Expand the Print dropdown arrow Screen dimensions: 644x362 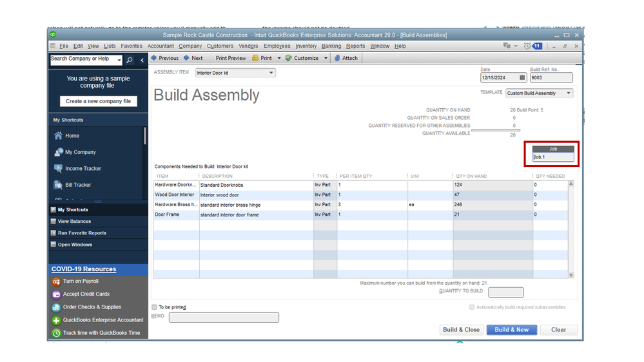click(x=279, y=58)
